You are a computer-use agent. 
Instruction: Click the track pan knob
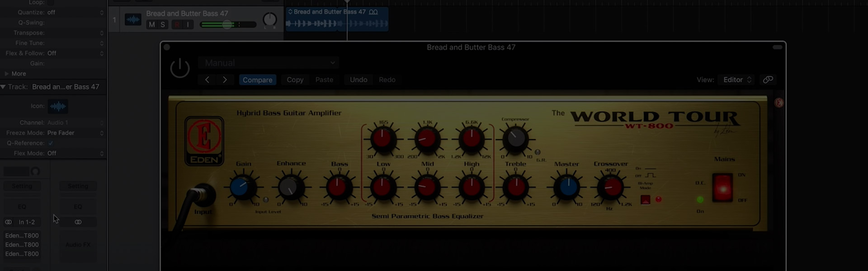269,19
